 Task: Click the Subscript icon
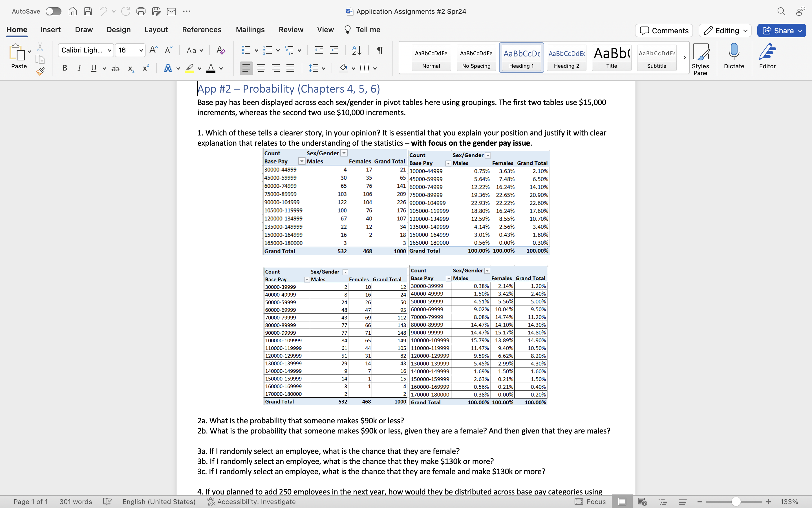point(131,69)
